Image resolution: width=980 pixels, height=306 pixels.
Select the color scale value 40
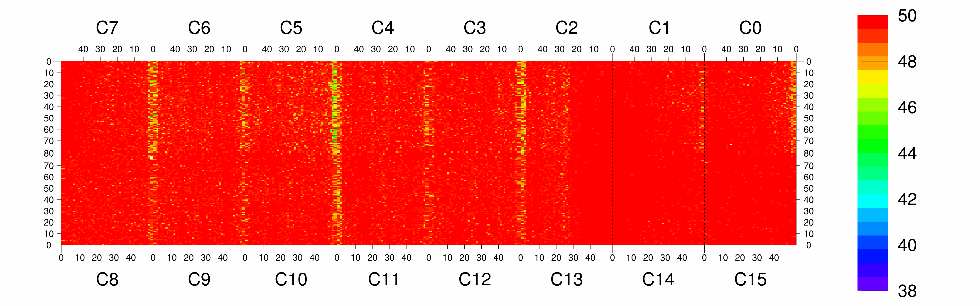907,245
